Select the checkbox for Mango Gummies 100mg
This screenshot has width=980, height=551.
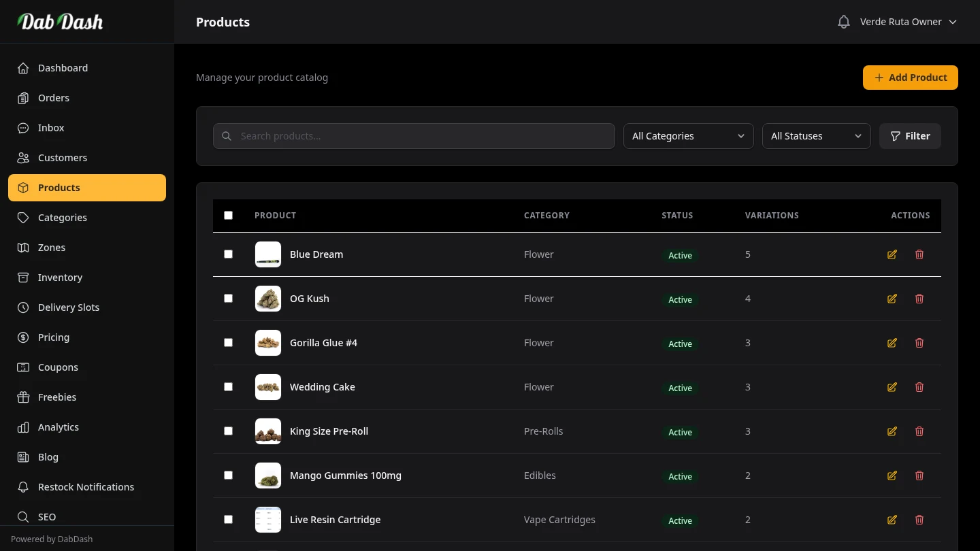228,475
